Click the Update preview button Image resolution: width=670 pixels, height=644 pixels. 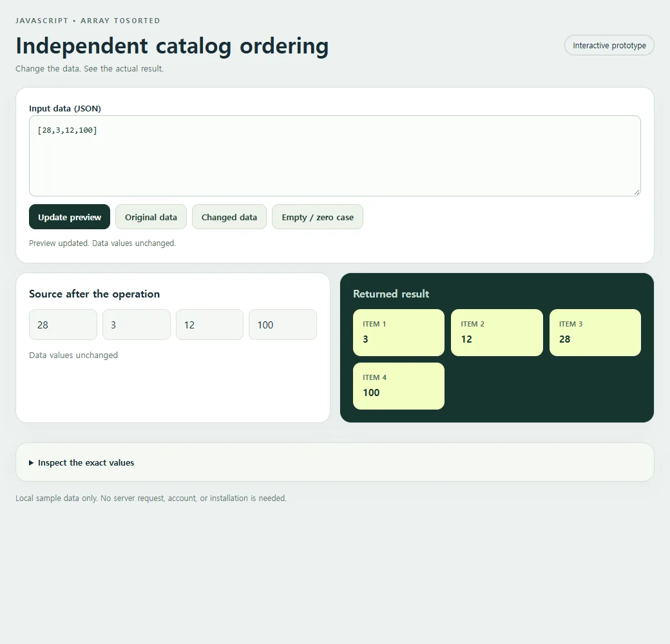tap(70, 217)
